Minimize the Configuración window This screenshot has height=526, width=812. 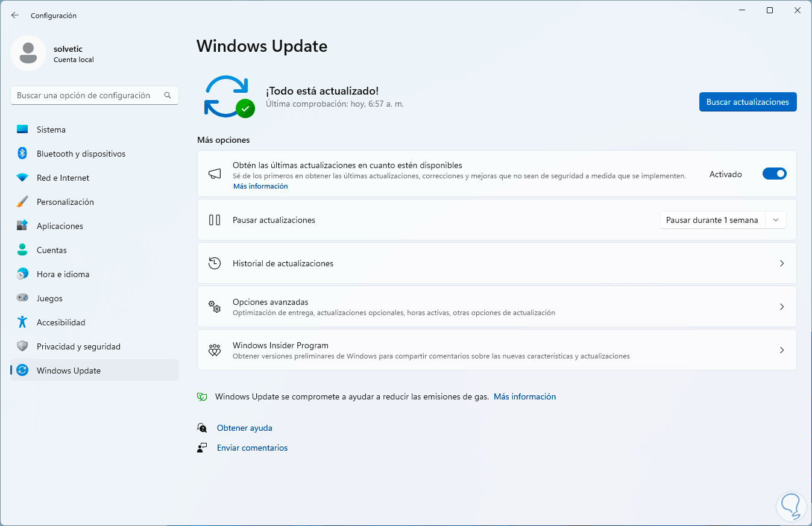(x=742, y=10)
